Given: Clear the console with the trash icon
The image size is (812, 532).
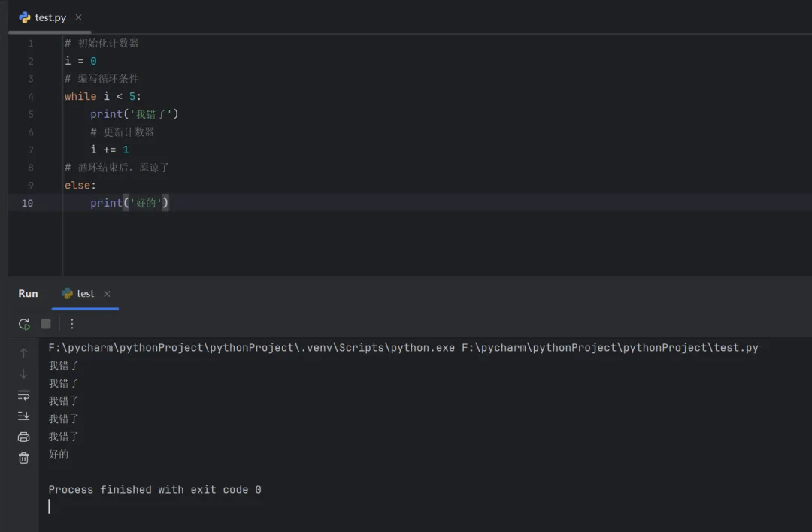Looking at the screenshot, I should point(23,458).
